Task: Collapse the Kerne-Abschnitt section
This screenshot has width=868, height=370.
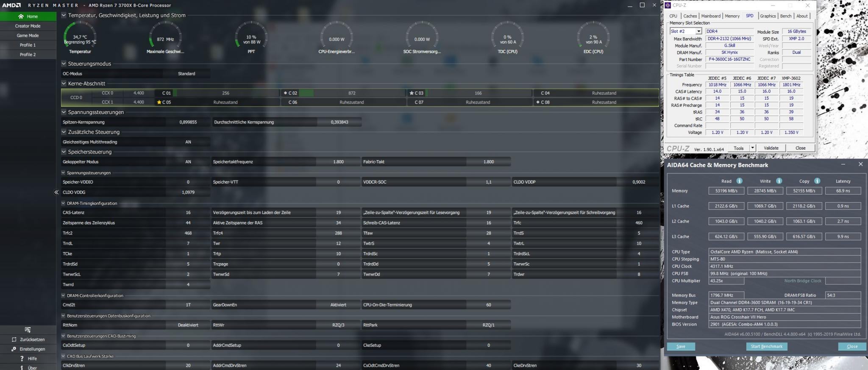Action: [64, 83]
